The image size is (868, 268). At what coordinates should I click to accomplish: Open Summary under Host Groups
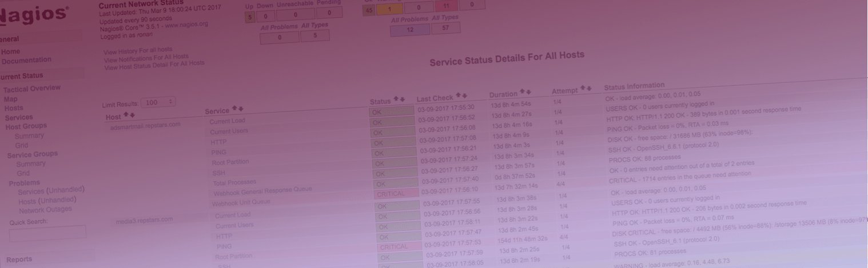pyautogui.click(x=29, y=136)
